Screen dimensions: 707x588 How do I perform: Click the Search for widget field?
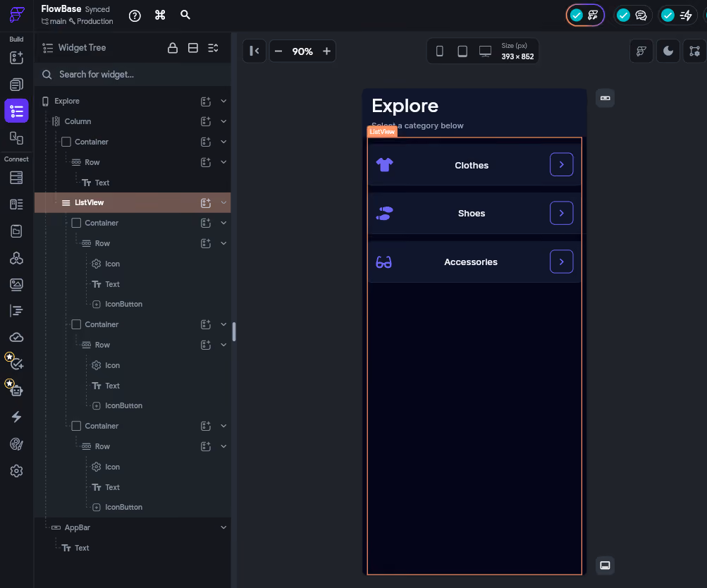[x=133, y=75]
